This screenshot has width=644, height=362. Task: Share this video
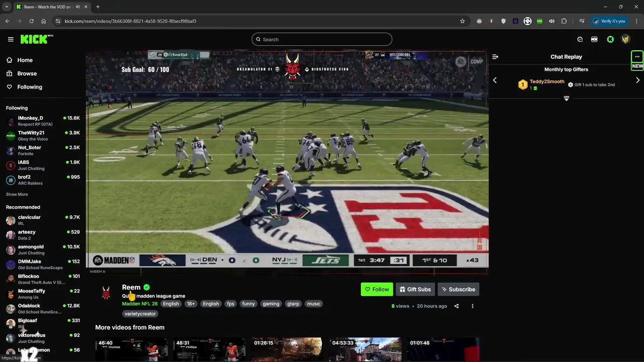(456, 306)
